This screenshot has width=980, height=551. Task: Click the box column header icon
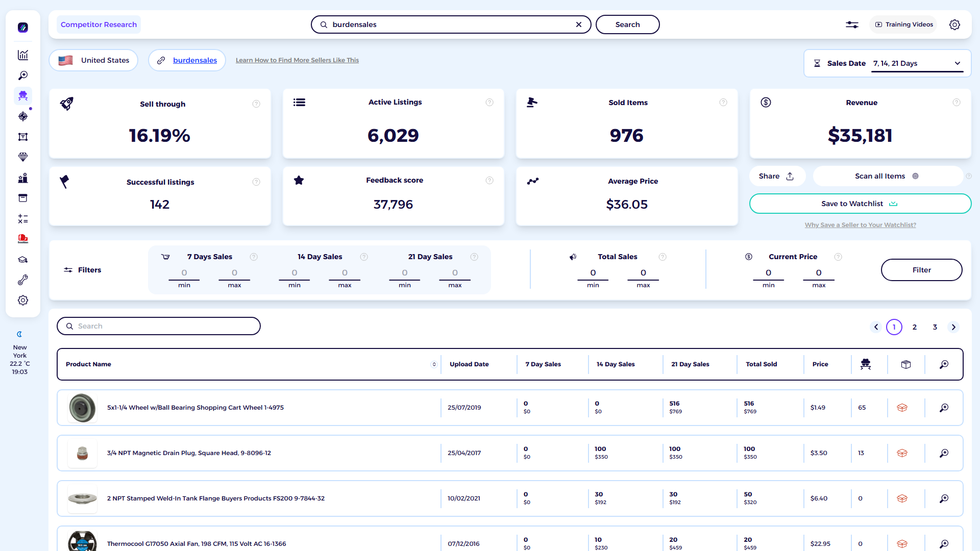pyautogui.click(x=906, y=364)
